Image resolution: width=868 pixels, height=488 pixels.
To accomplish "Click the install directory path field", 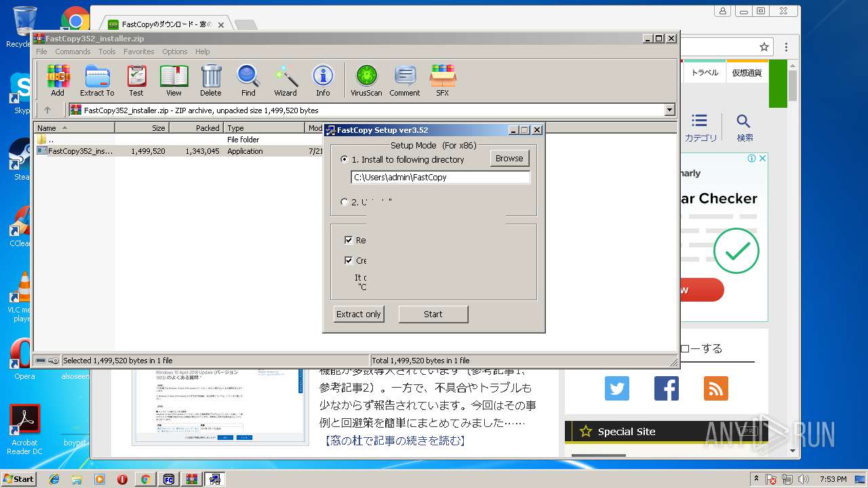I will [440, 177].
